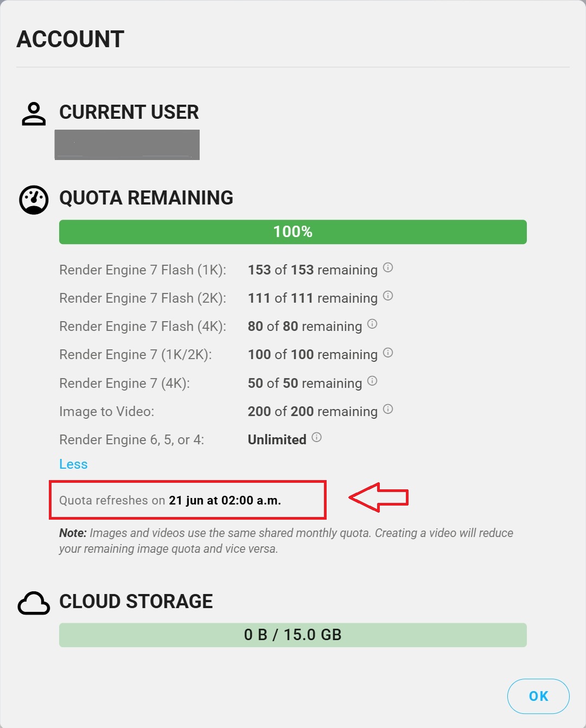This screenshot has height=728, width=586.
Task: Click the QUOTA REMAINING heading
Action: (146, 198)
